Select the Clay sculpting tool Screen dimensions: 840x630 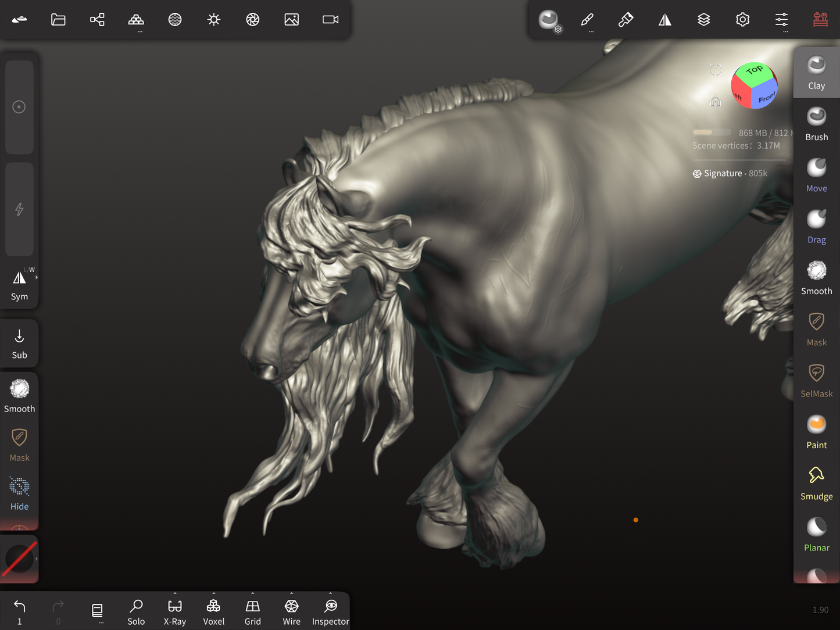tap(816, 73)
